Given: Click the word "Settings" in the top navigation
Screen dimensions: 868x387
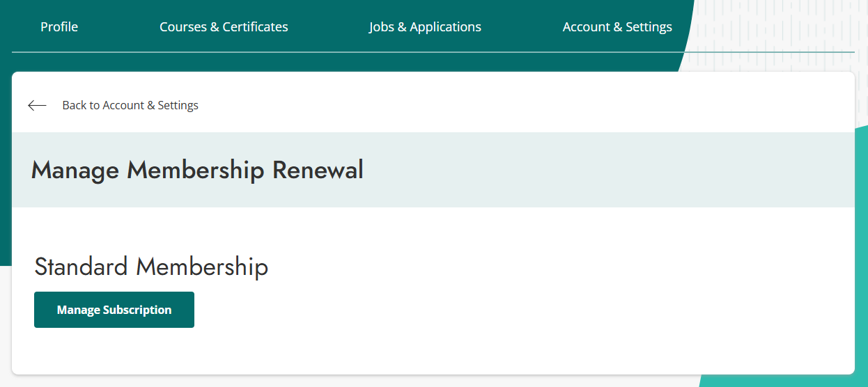Looking at the screenshot, I should (x=649, y=27).
